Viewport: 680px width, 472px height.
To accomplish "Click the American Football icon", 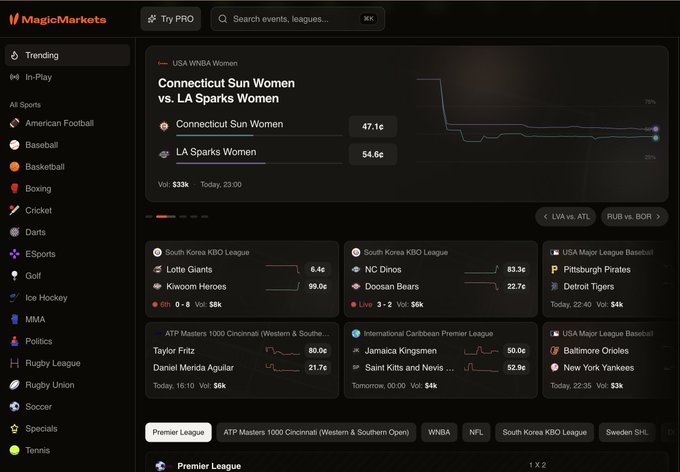I will coord(14,123).
